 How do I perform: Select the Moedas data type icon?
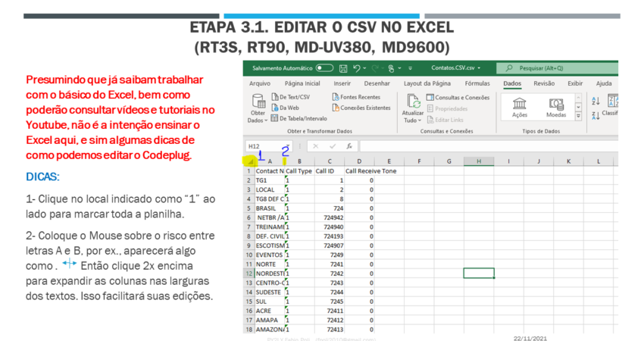[x=556, y=103]
